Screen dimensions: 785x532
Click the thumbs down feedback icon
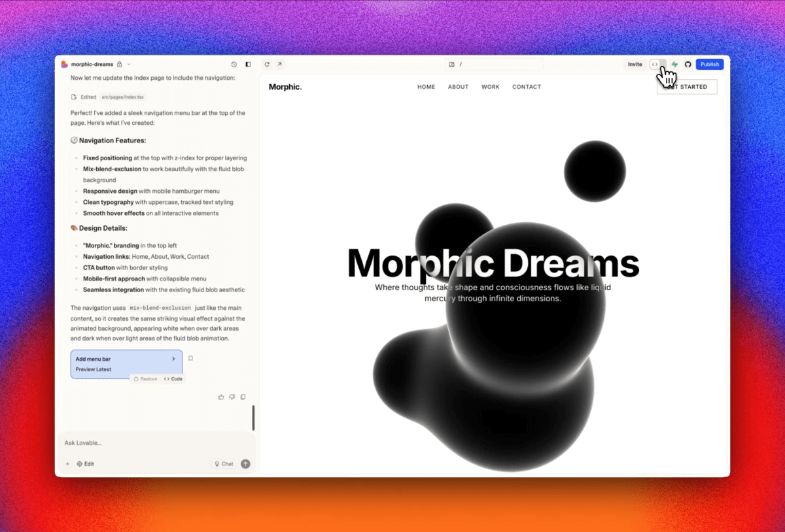tap(232, 397)
